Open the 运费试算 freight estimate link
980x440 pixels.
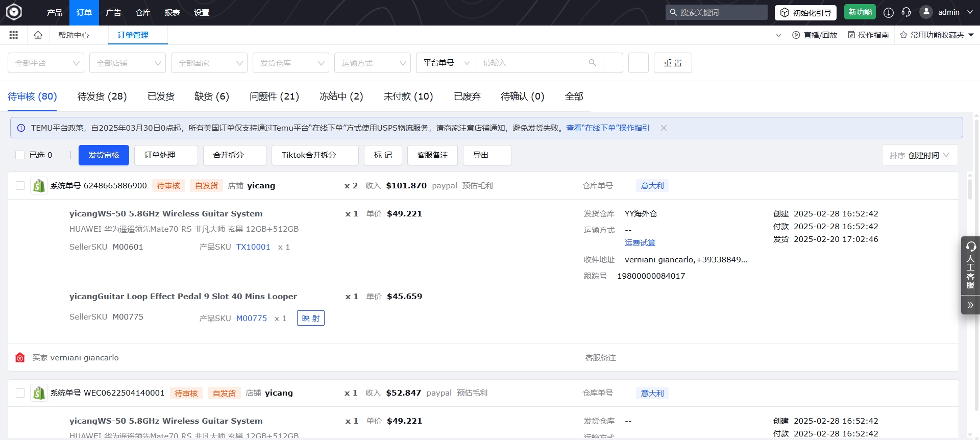pos(640,243)
